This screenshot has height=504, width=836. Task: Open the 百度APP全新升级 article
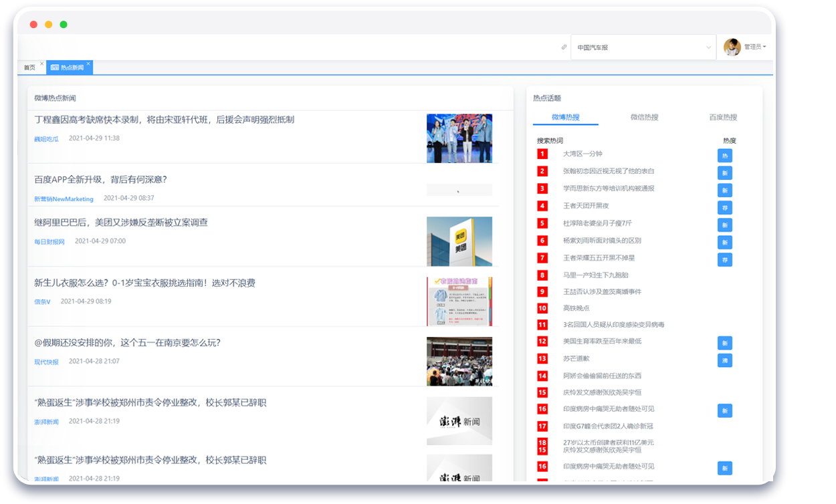point(100,179)
